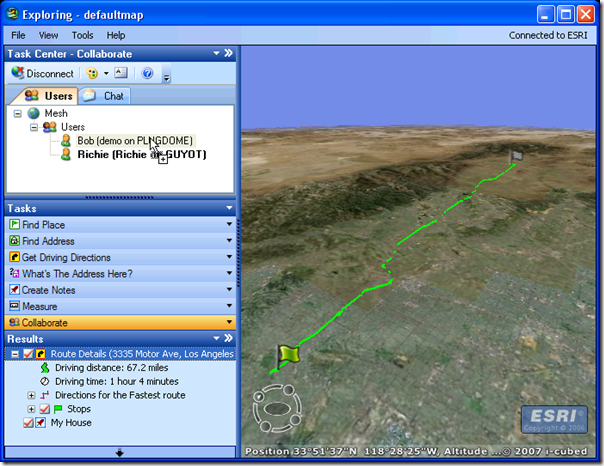This screenshot has width=604, height=466.
Task: Click the Create Notes pushpin icon
Action: pos(14,290)
